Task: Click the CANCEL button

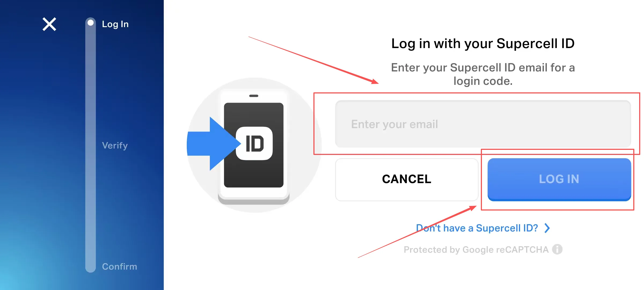Action: 407,179
